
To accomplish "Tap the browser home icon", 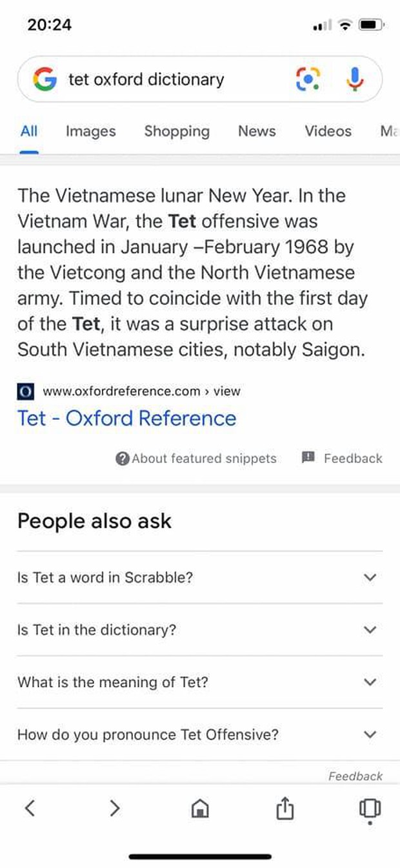I will (x=200, y=808).
